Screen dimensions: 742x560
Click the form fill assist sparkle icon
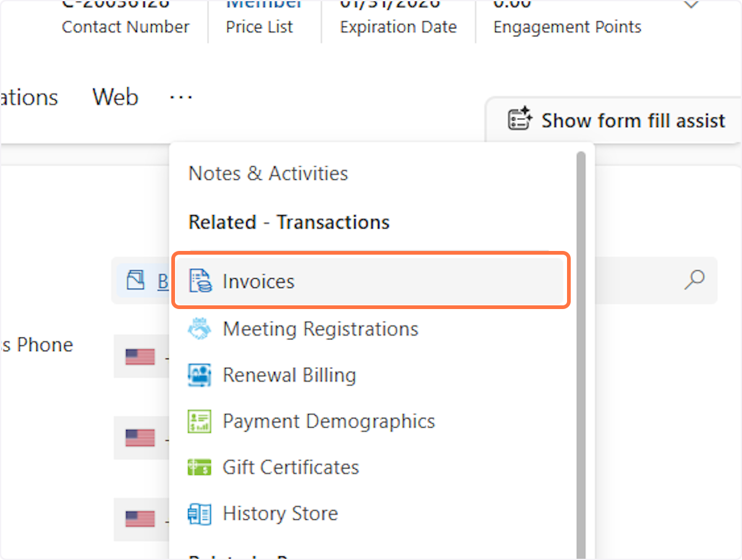coord(520,119)
